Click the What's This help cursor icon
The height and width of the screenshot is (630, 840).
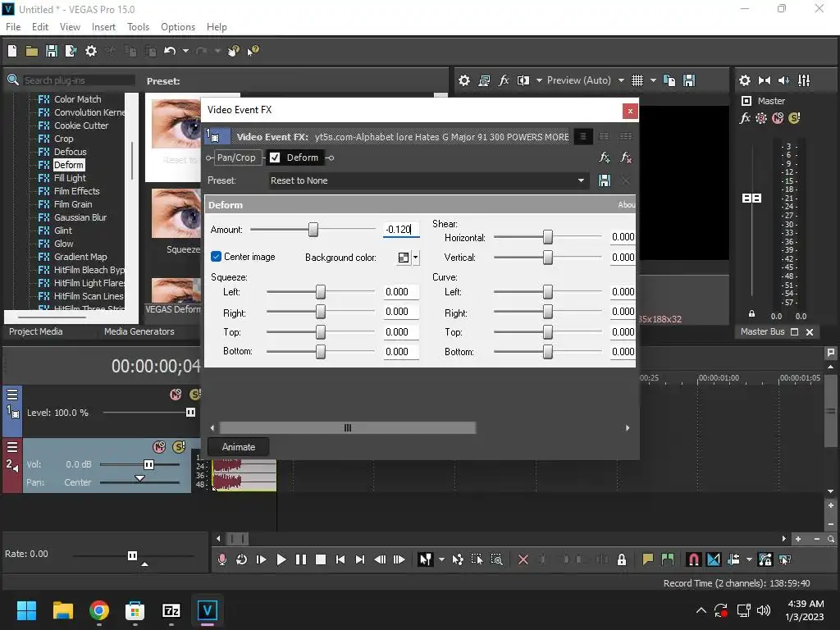[x=253, y=51]
